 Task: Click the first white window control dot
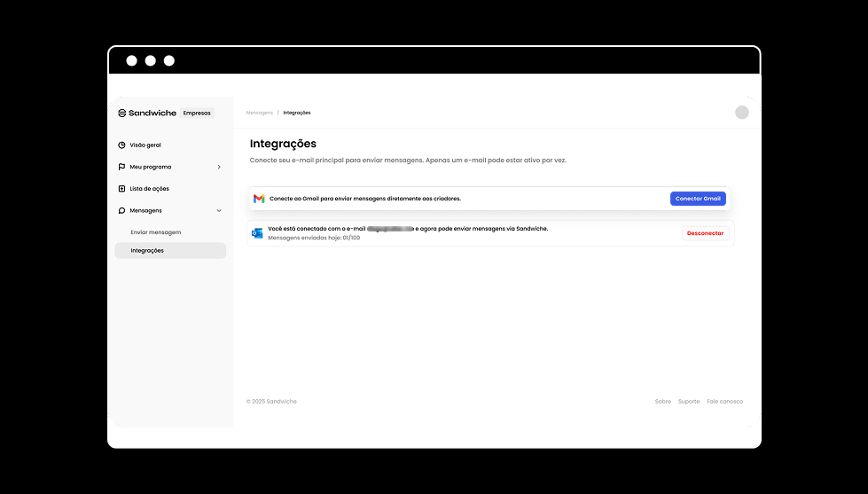132,61
